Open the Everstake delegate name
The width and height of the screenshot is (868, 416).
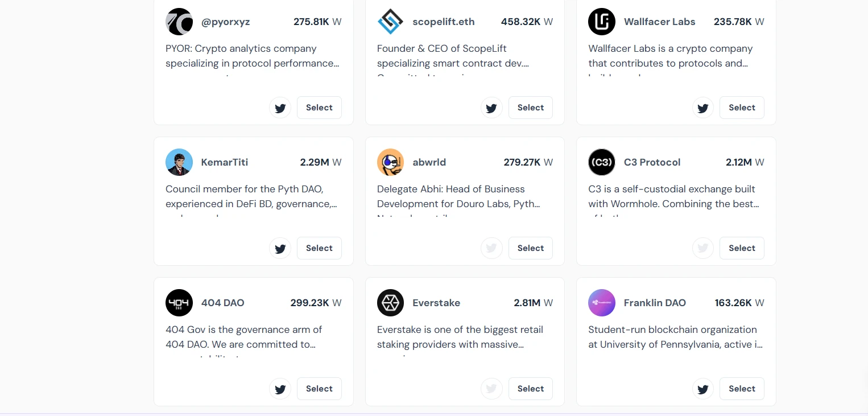tap(436, 303)
